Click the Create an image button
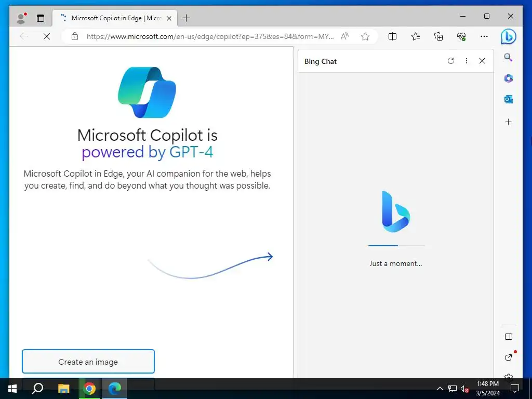The width and height of the screenshot is (532, 399). 88,362
